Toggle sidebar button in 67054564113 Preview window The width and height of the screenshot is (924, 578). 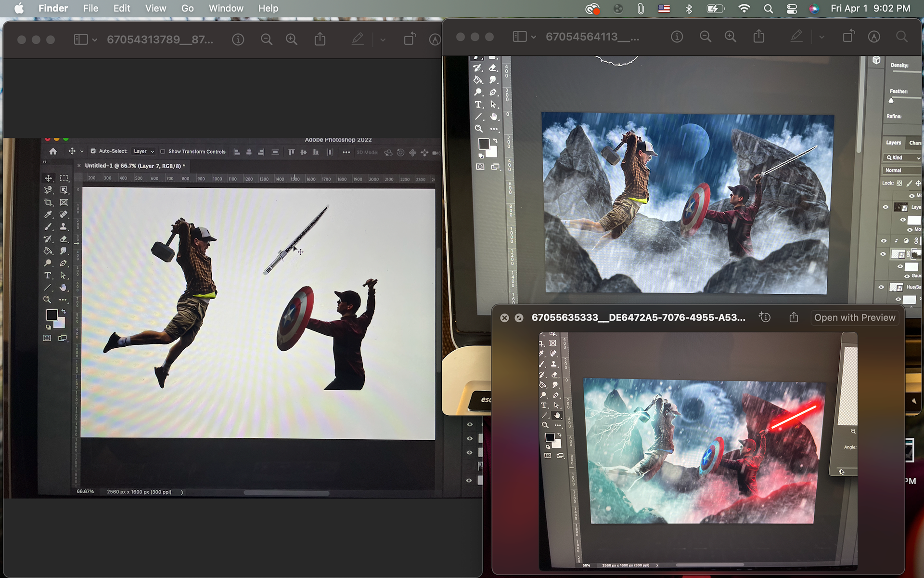pyautogui.click(x=520, y=37)
